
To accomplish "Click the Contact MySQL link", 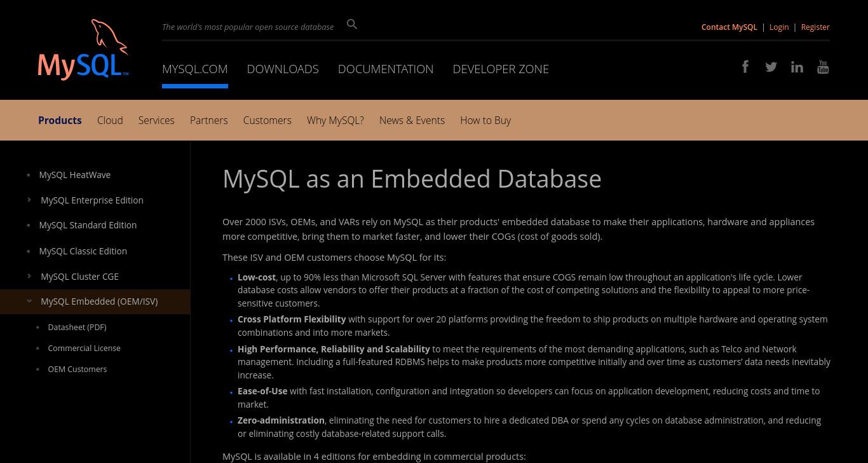I will (729, 27).
